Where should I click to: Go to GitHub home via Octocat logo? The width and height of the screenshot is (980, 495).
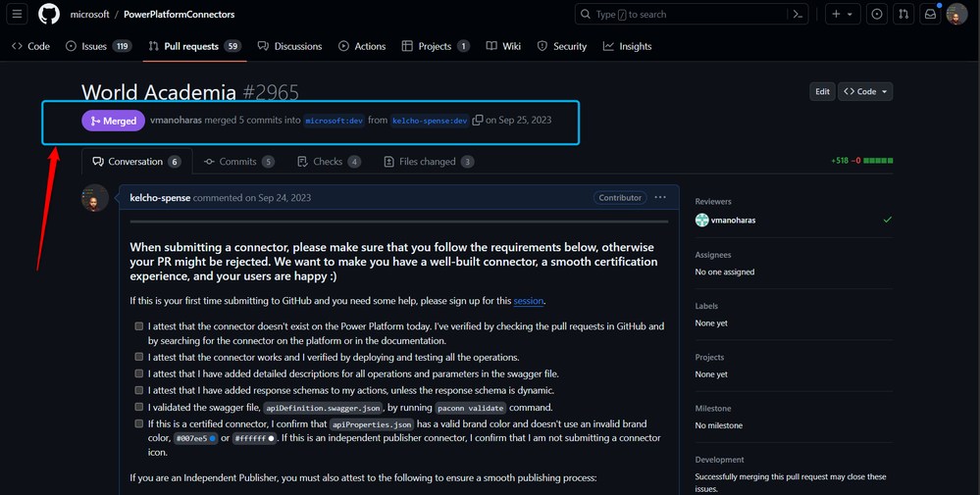(x=49, y=14)
